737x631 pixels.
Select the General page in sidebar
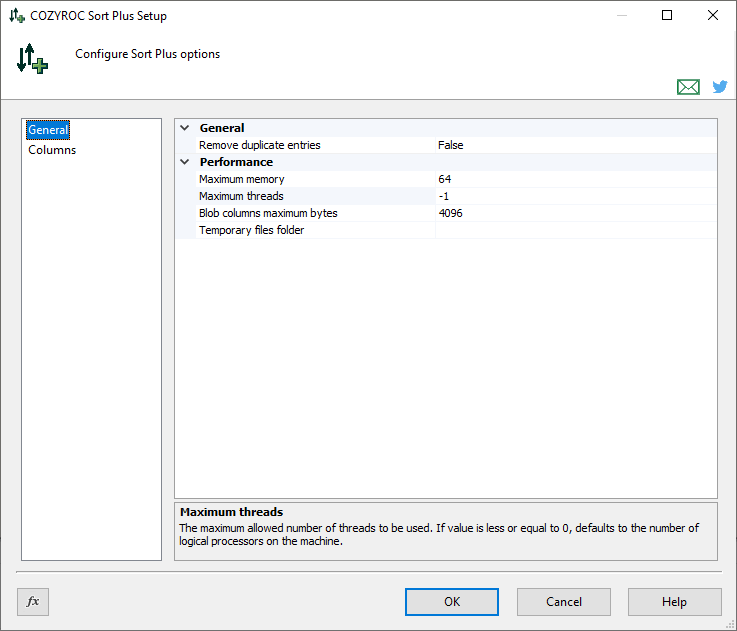pos(48,130)
